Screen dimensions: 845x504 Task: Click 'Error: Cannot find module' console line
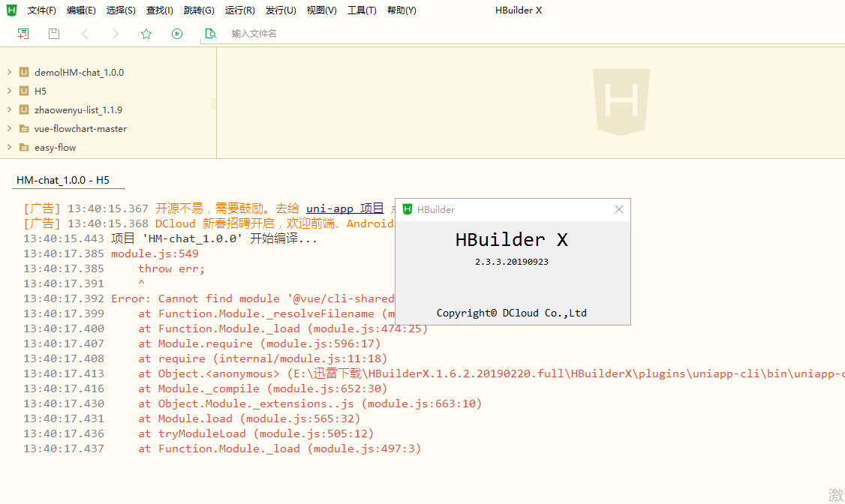[x=253, y=298]
